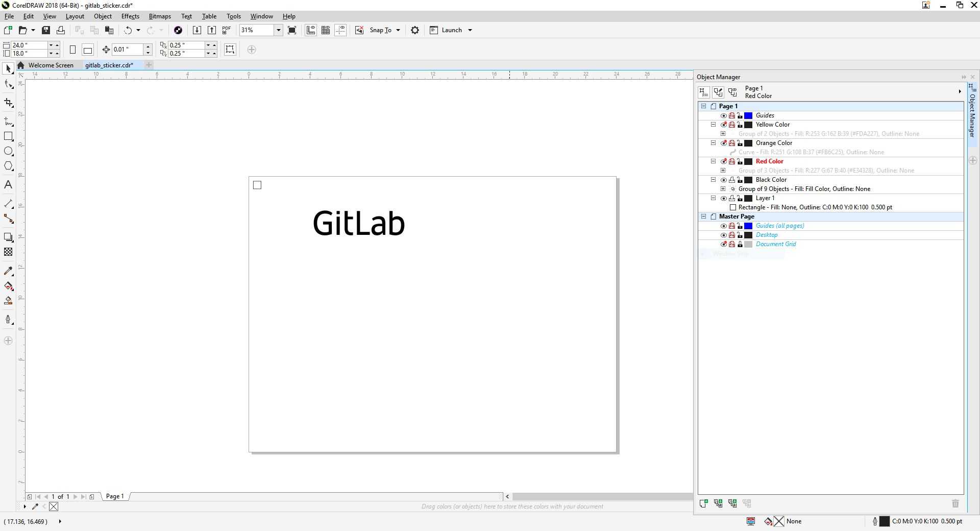This screenshot has width=980, height=531.
Task: Select the Shape edit tool
Action: pos(8,85)
